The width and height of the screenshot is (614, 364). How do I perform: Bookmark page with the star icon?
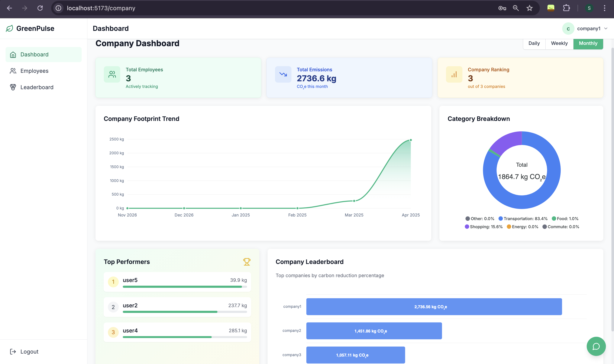(529, 8)
